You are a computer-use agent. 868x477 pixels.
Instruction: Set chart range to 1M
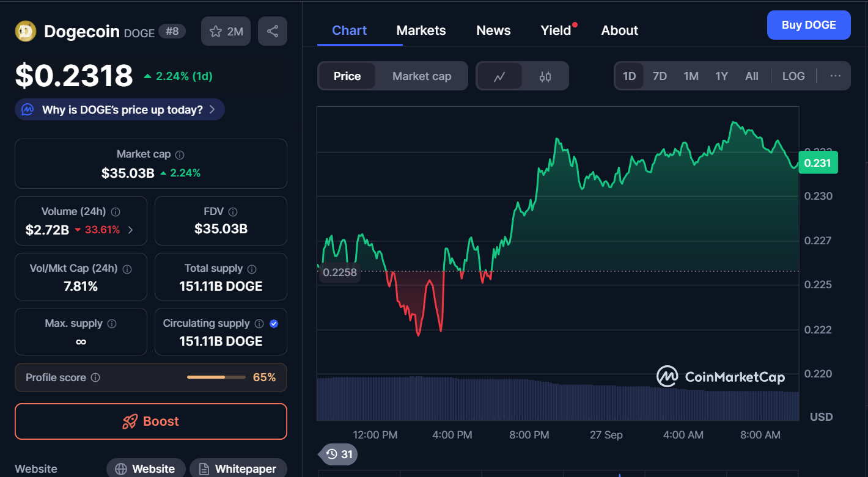pos(691,76)
